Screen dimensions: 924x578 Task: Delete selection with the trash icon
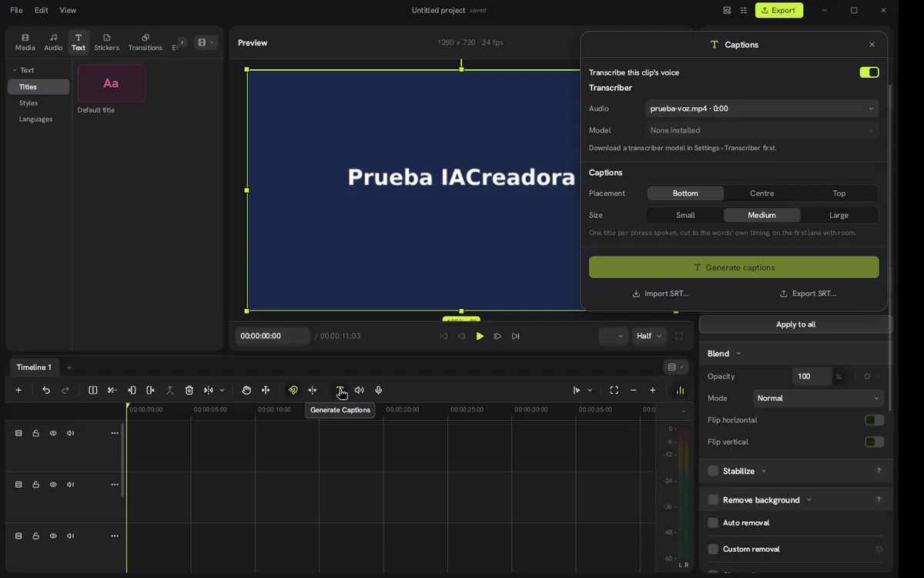coord(189,390)
